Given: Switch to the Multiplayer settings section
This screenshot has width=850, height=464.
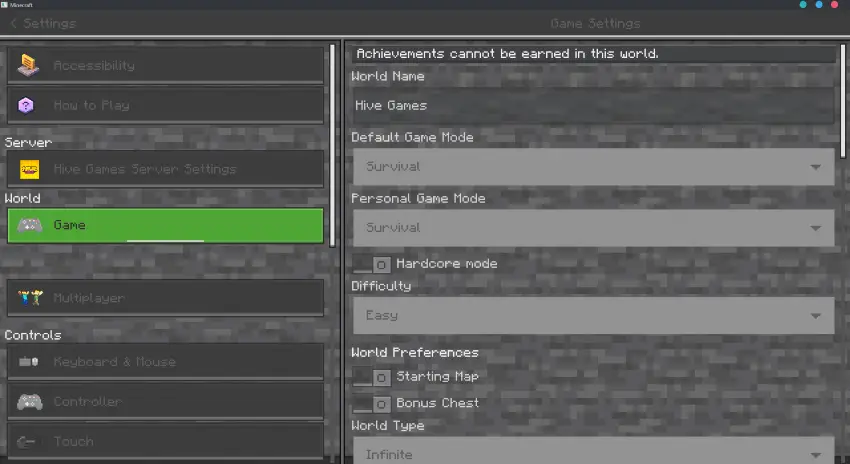Looking at the screenshot, I should 166,298.
